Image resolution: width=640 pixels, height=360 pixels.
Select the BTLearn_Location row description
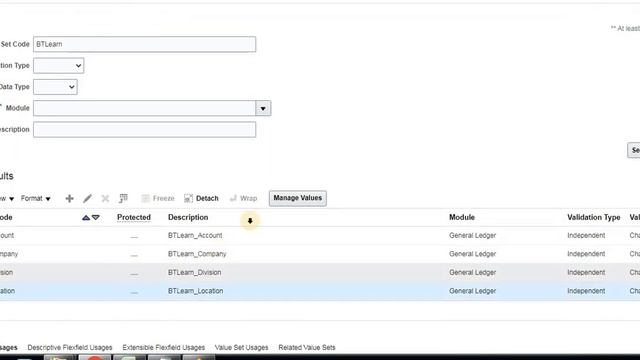196,291
